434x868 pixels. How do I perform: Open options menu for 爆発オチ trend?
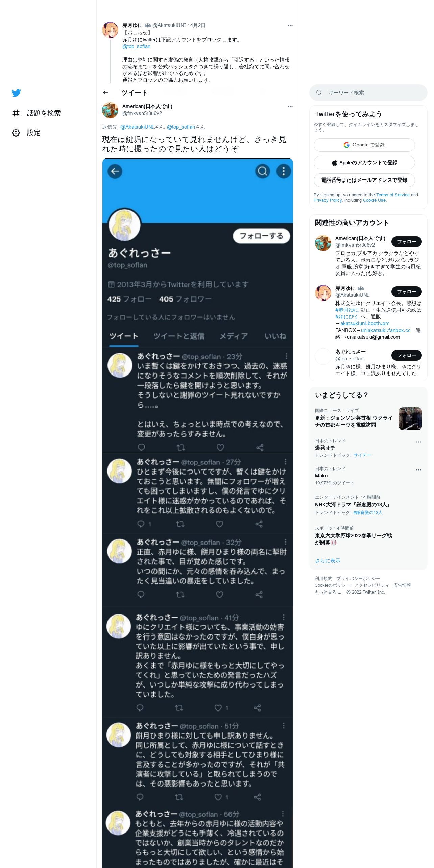coord(418,442)
